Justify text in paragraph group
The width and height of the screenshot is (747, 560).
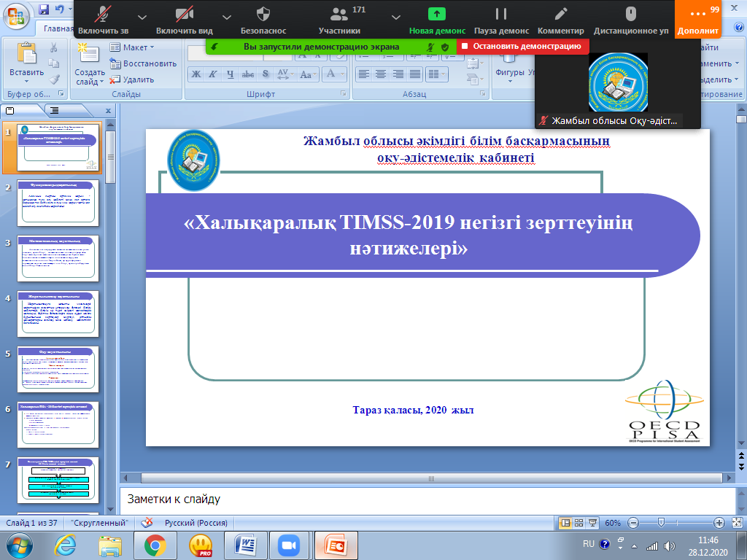coord(415,74)
